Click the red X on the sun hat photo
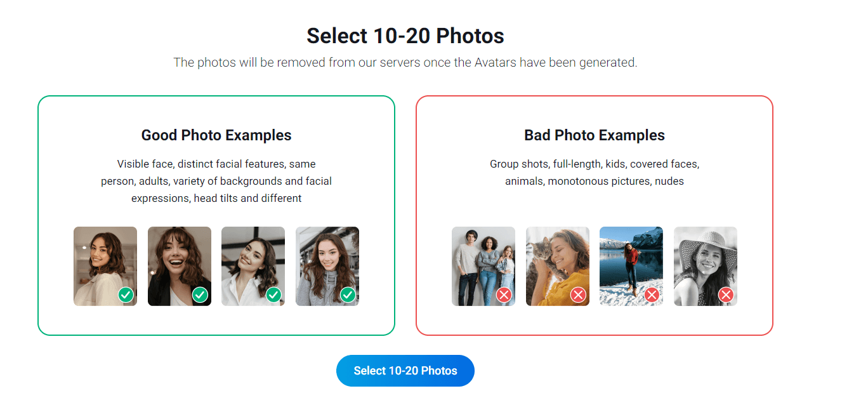Screen dimensions: 868x419 pos(726,295)
